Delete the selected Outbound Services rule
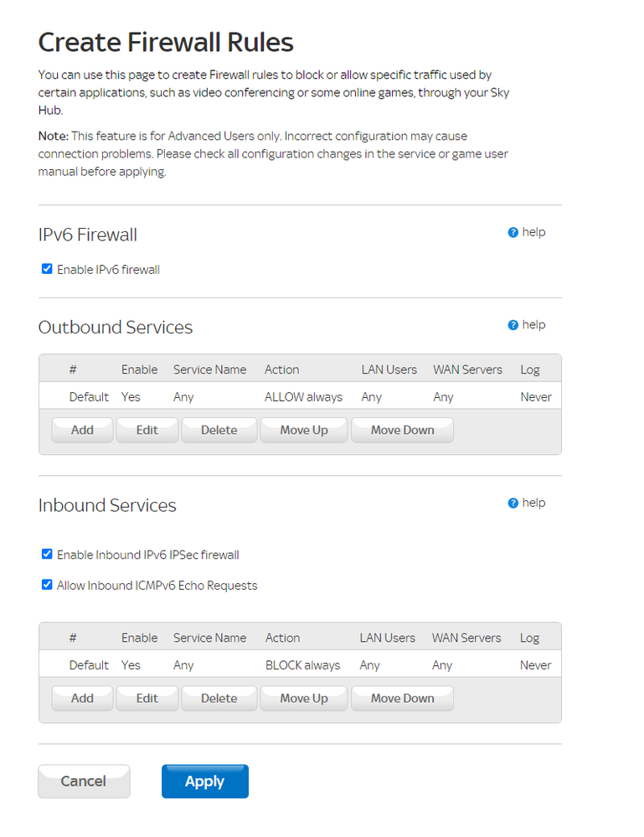Screen dimensions: 644x837 coord(219,430)
